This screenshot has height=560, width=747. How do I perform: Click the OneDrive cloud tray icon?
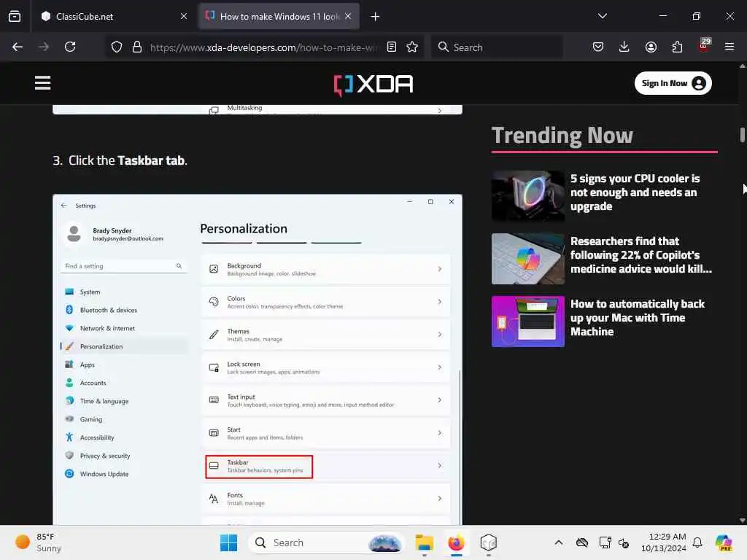point(581,542)
